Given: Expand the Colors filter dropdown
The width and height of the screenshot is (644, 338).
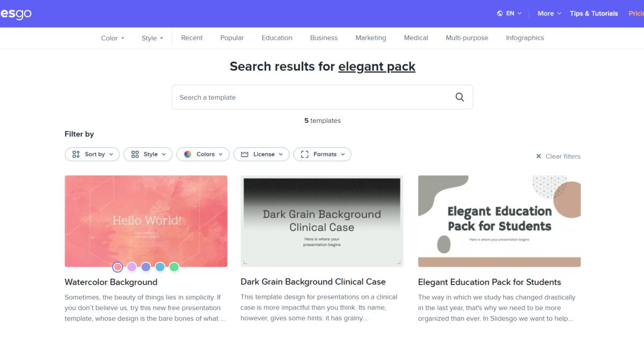Looking at the screenshot, I should (203, 155).
